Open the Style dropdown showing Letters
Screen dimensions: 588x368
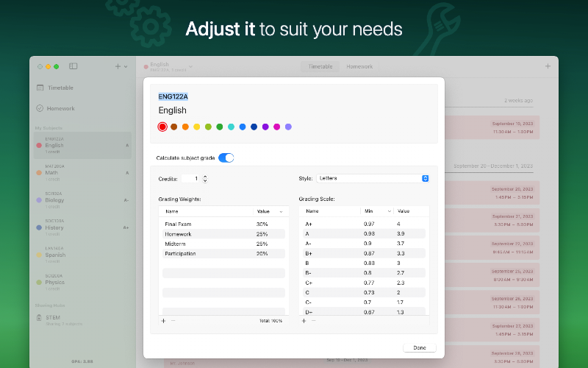373,178
